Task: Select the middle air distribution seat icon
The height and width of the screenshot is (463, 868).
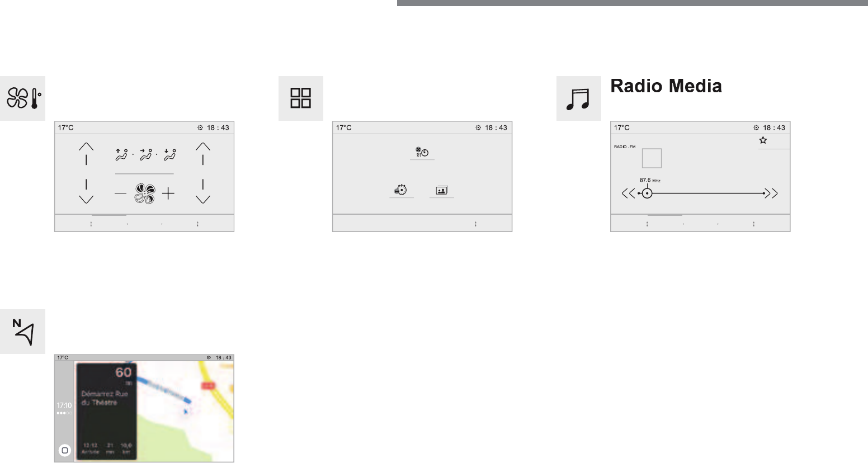Action: coord(146,154)
